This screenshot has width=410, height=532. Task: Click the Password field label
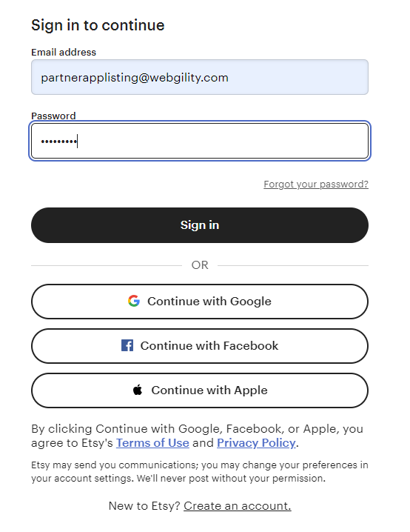[x=53, y=116]
